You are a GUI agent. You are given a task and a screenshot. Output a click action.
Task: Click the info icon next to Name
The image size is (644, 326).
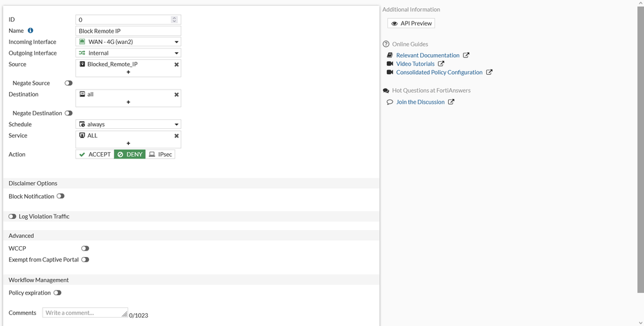(30, 31)
